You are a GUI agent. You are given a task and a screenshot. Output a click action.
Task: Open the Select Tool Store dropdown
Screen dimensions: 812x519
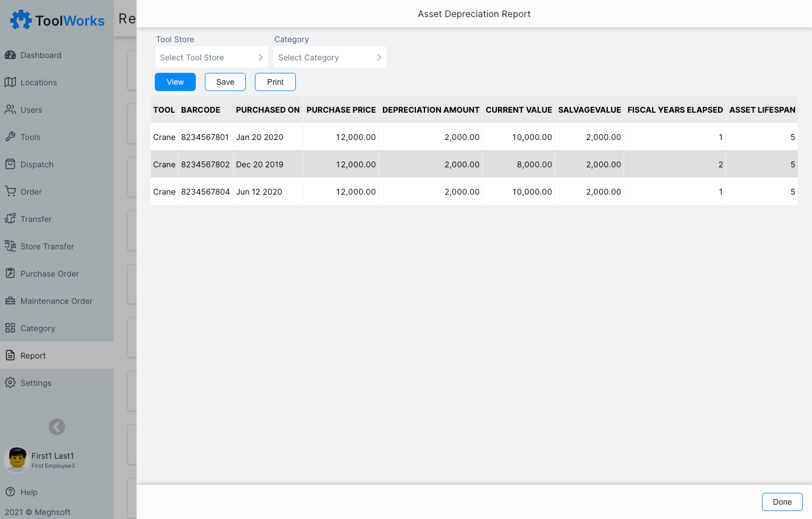pos(211,57)
